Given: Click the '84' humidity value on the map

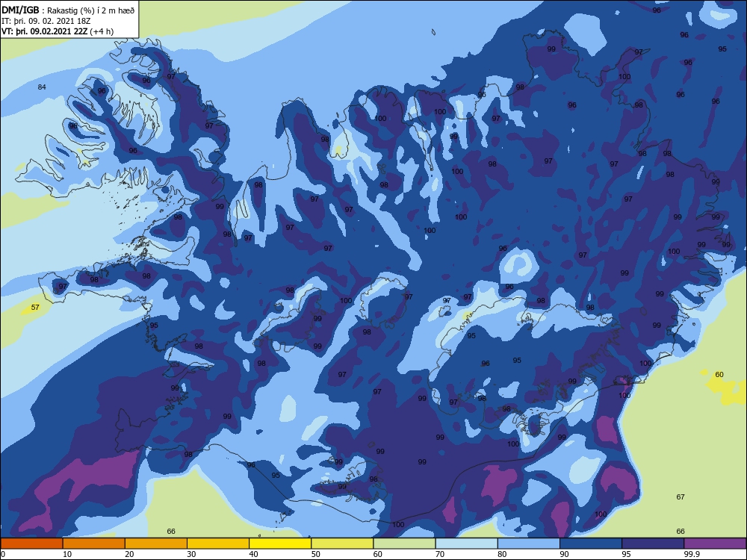Looking at the screenshot, I should point(42,87).
